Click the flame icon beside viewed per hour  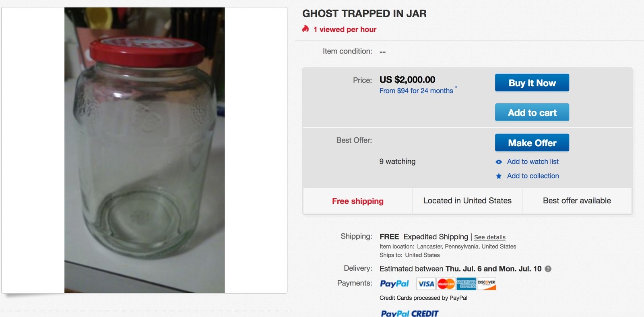pos(305,29)
